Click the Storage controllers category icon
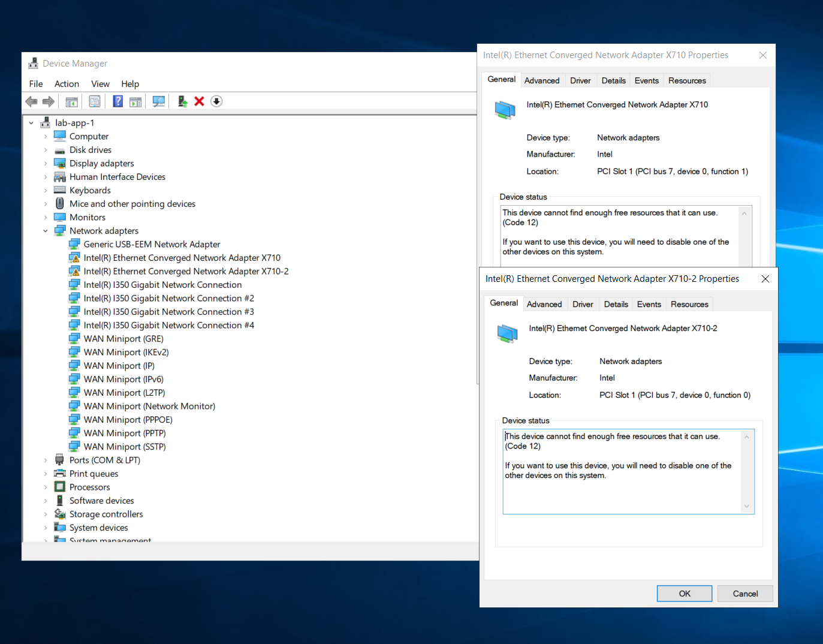 (x=60, y=514)
